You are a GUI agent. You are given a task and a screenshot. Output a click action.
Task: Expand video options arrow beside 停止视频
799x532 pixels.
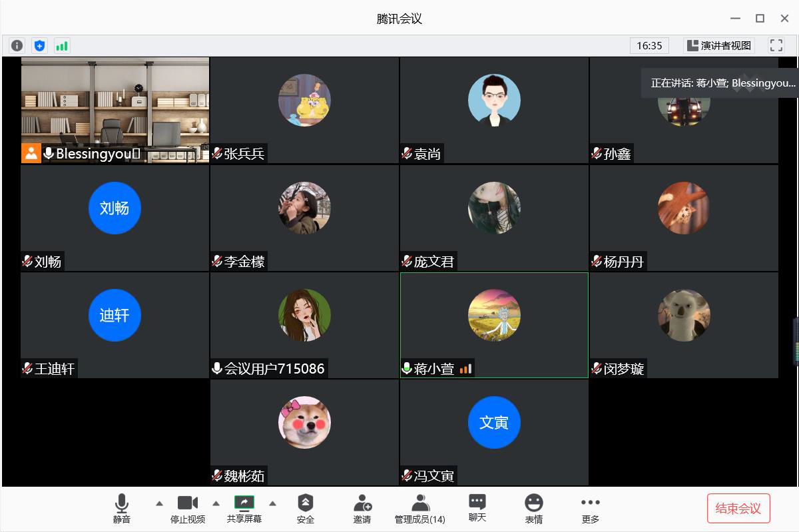click(x=216, y=503)
